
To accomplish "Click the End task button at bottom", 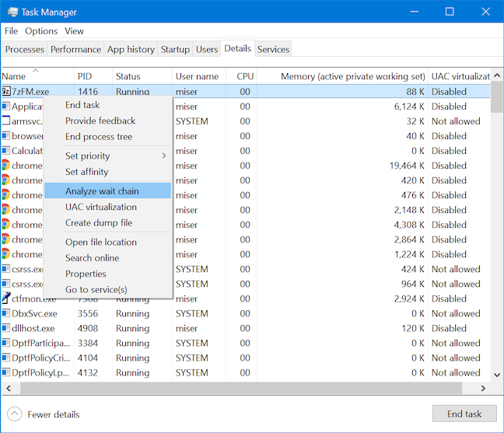I will click(464, 414).
